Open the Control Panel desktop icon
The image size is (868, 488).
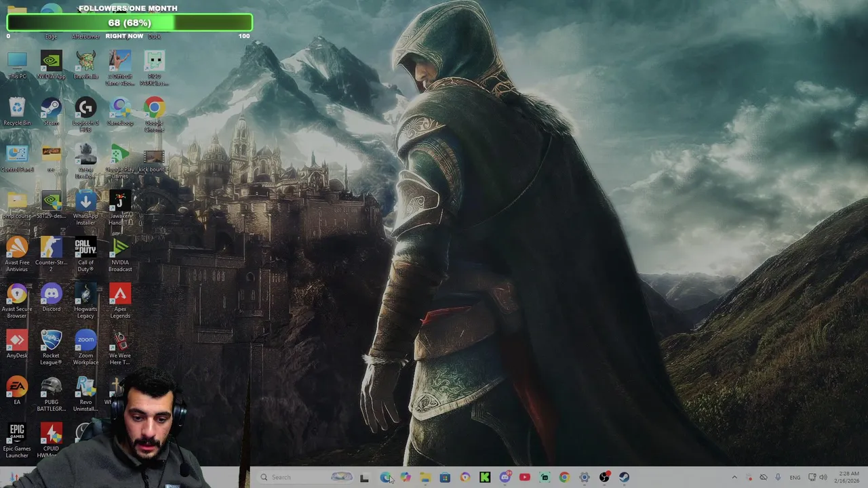coord(17,159)
